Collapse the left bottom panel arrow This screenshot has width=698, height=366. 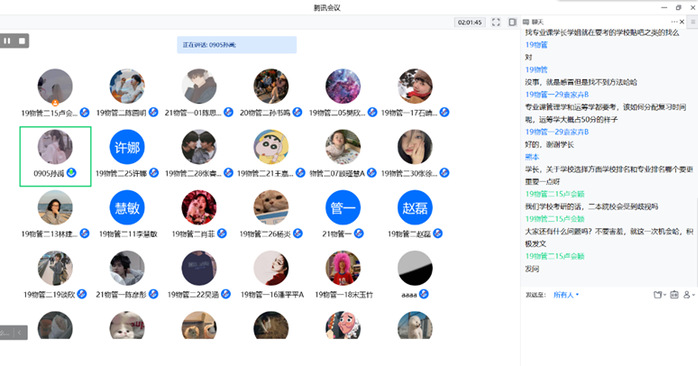[20, 333]
